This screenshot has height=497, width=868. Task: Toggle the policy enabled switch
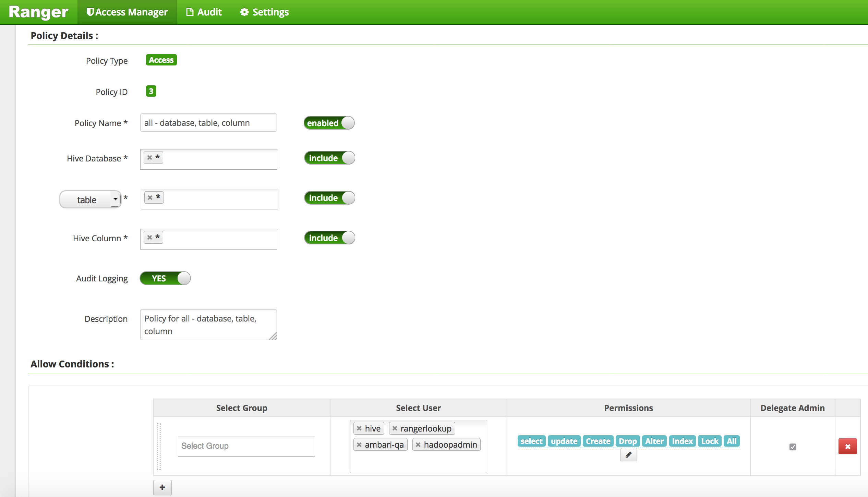pyautogui.click(x=329, y=123)
